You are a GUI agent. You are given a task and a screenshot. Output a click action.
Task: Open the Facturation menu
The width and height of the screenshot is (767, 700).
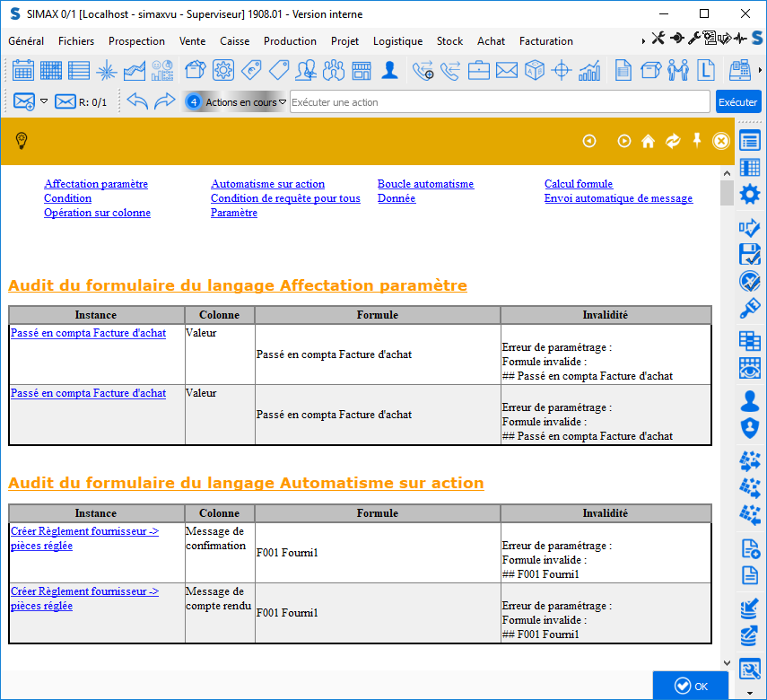545,41
